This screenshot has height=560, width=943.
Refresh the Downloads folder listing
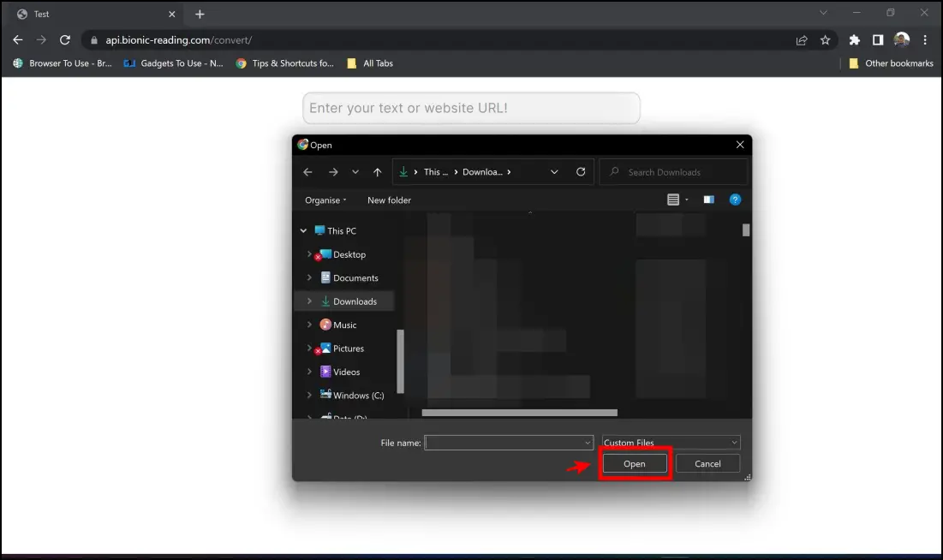click(x=581, y=172)
